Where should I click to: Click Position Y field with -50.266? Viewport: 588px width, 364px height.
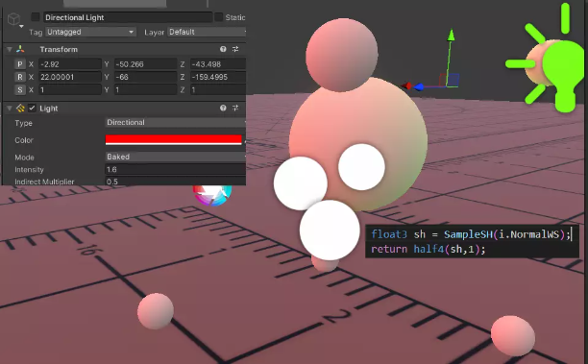pos(145,64)
